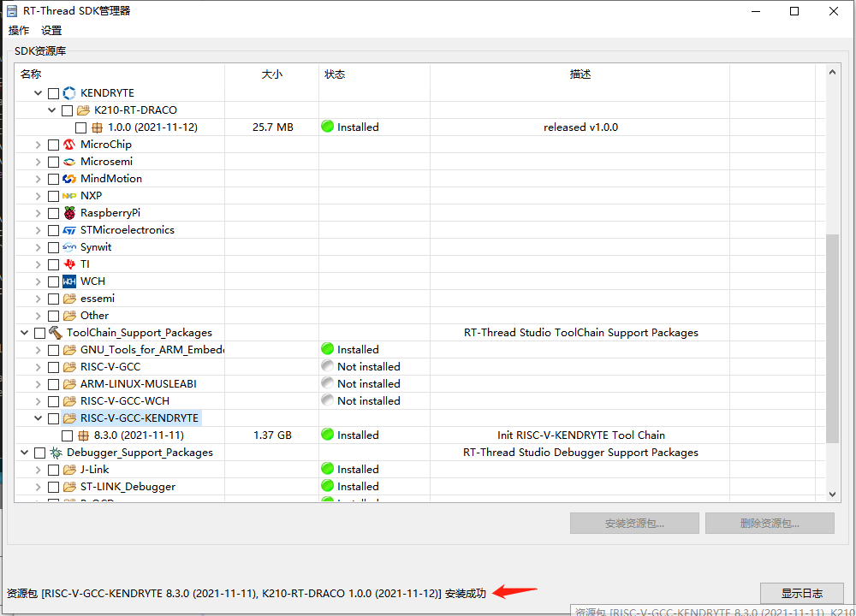Expand the NXP tree node
The height and width of the screenshot is (616, 856).
point(38,196)
